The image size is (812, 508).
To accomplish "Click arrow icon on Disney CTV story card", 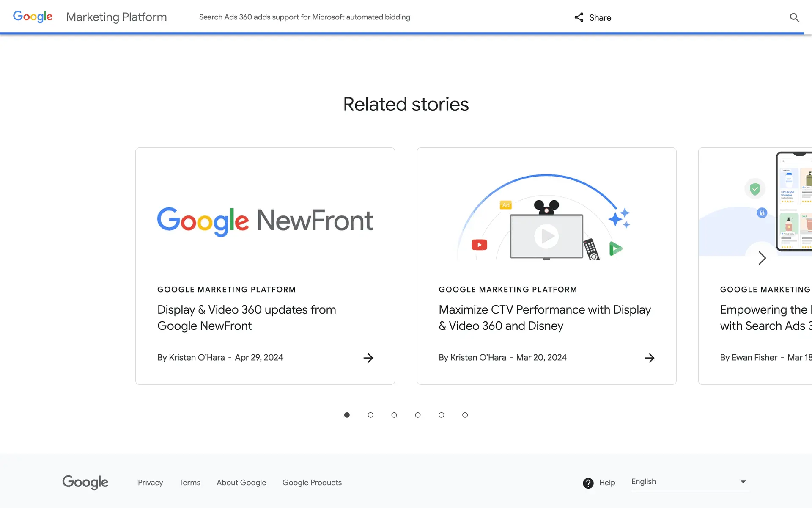I will coord(649,358).
